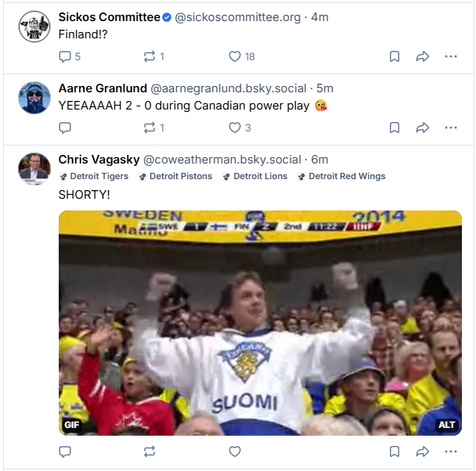This screenshot has height=471, width=476.
Task: Repost the Sickos Committee post
Action: (149, 56)
